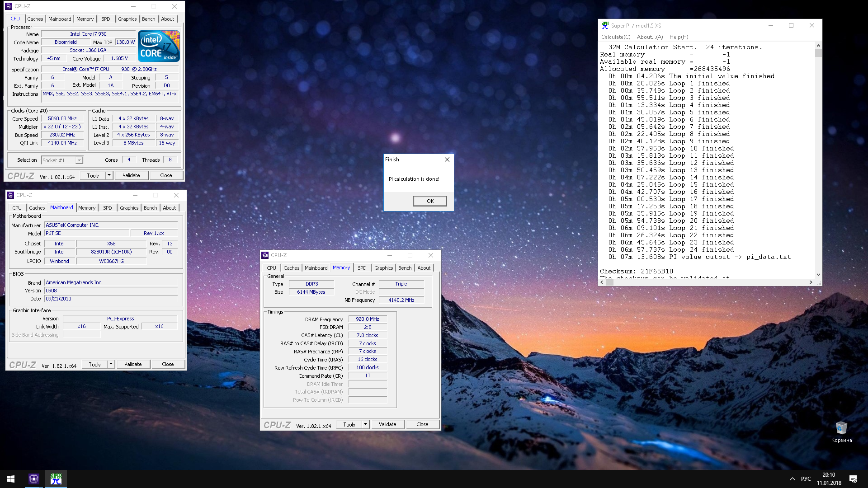Click CPU-Z icon in Mainboard window title bar
The image size is (868, 488).
(x=10, y=195)
